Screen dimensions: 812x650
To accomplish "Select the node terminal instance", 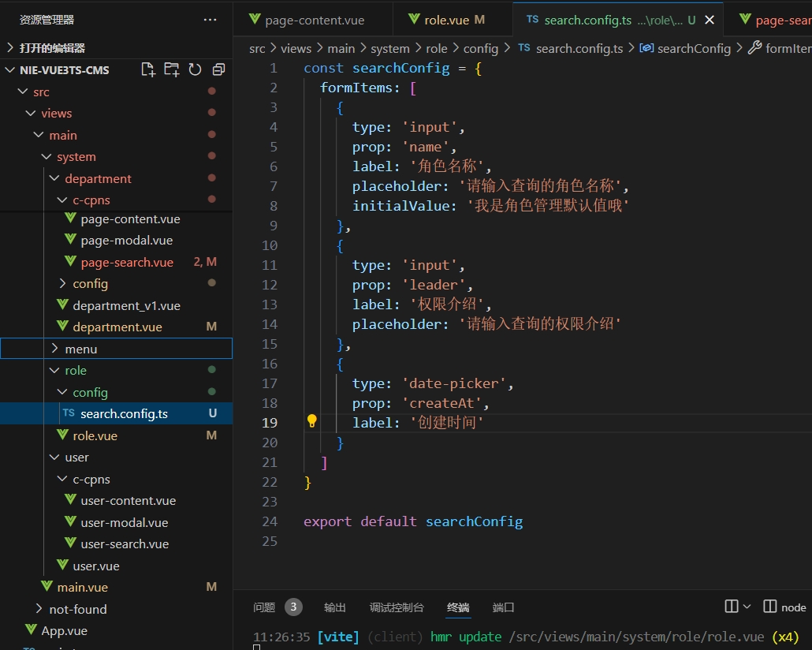I will [x=784, y=607].
